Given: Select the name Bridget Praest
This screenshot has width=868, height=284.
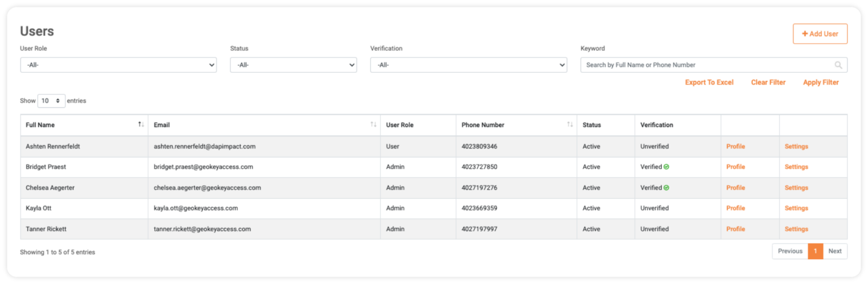Looking at the screenshot, I should (46, 167).
